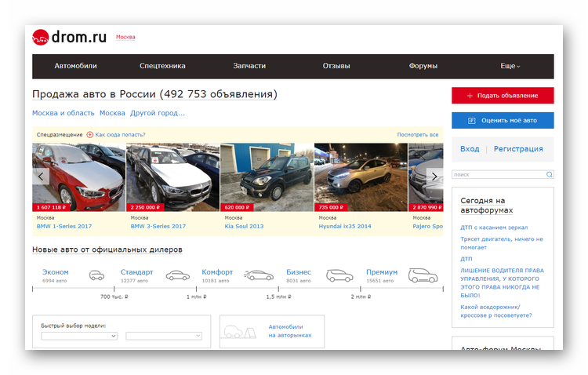Open the Kia Soul photo
588x375 pixels.
point(267,177)
